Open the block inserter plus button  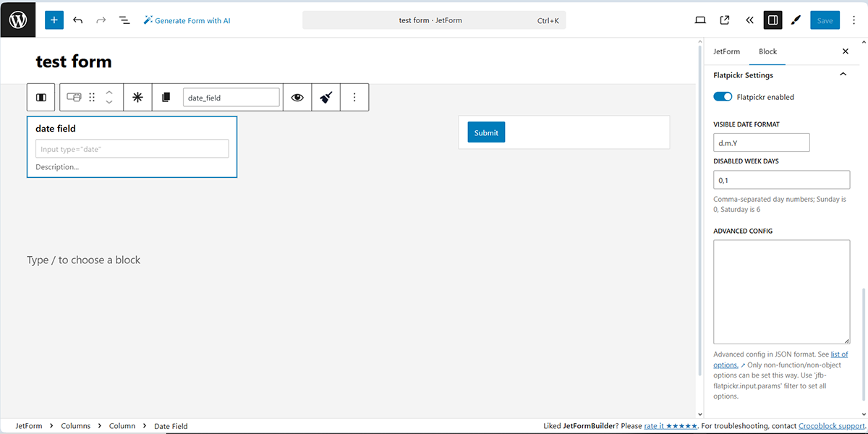click(54, 20)
